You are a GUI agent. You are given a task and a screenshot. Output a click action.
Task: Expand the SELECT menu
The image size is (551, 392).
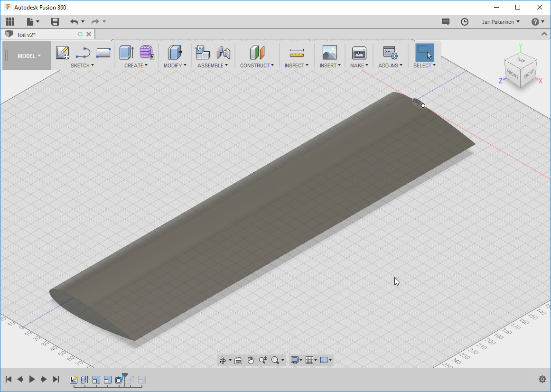pos(424,65)
